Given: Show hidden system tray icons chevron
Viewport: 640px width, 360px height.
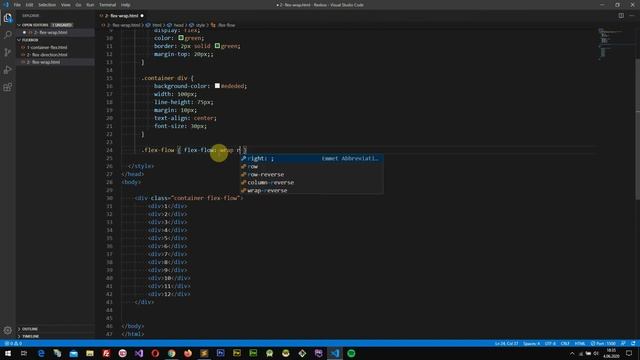Looking at the screenshot, I should [x=572, y=353].
